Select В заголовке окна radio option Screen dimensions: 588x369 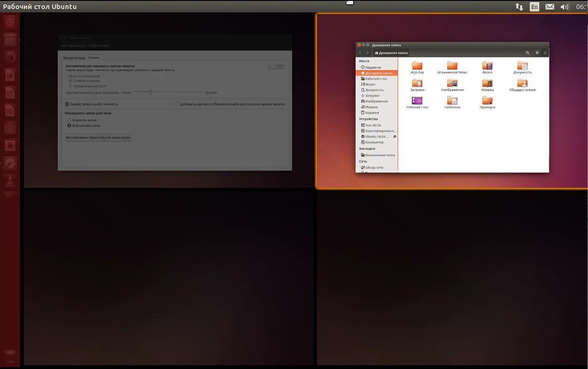pyautogui.click(x=84, y=126)
